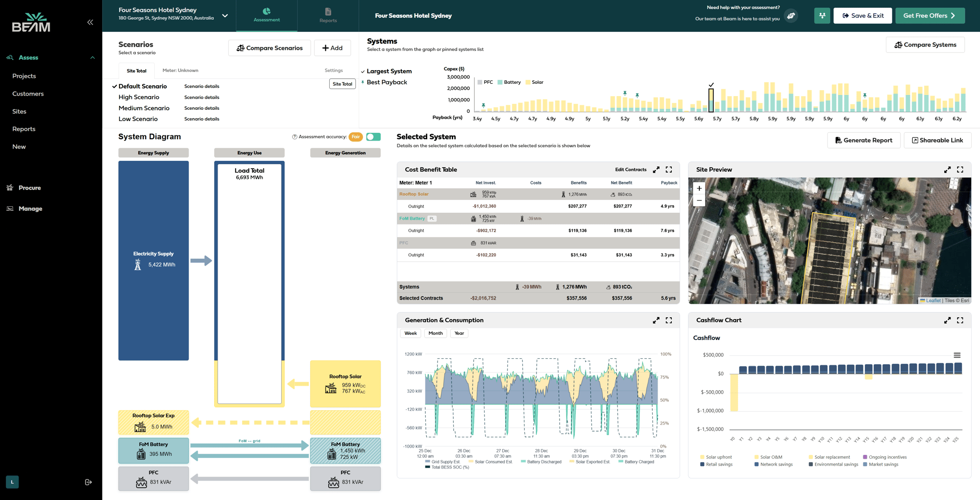This screenshot has width=980, height=500.
Task: Click the Leaflet attribution link on the map
Action: coord(933,300)
